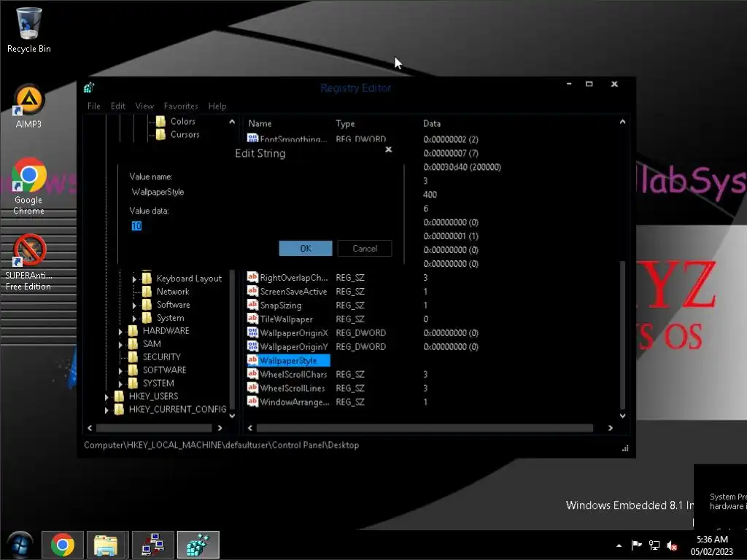
Task: Expand the Keyboard Layout tree node
Action: 134,279
